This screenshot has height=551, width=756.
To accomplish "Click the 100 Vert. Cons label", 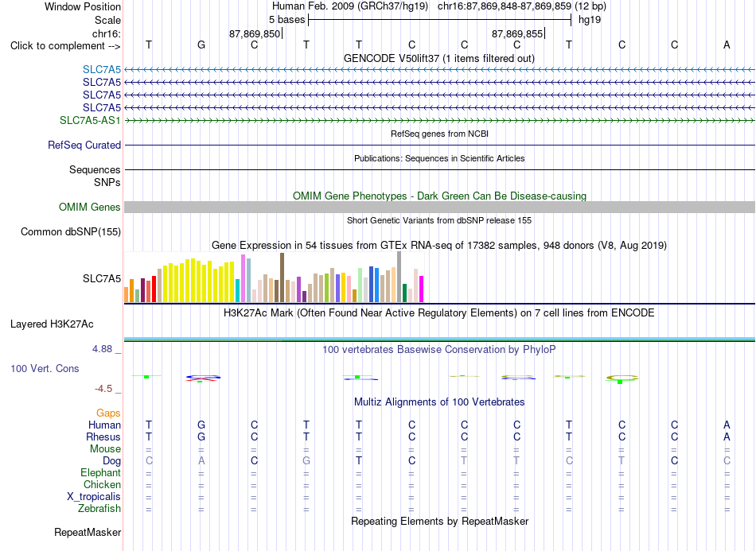I will pyautogui.click(x=45, y=368).
